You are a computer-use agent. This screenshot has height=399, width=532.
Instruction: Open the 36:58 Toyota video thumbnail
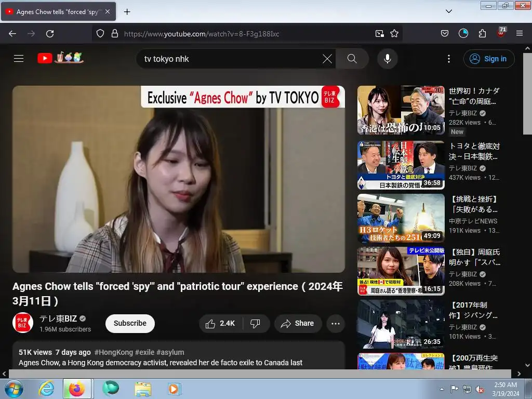[x=401, y=165]
